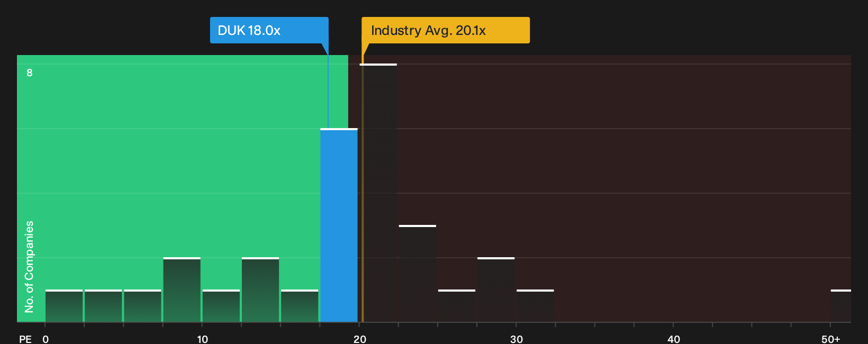Click the green bar starting at PE 10

(x=221, y=306)
